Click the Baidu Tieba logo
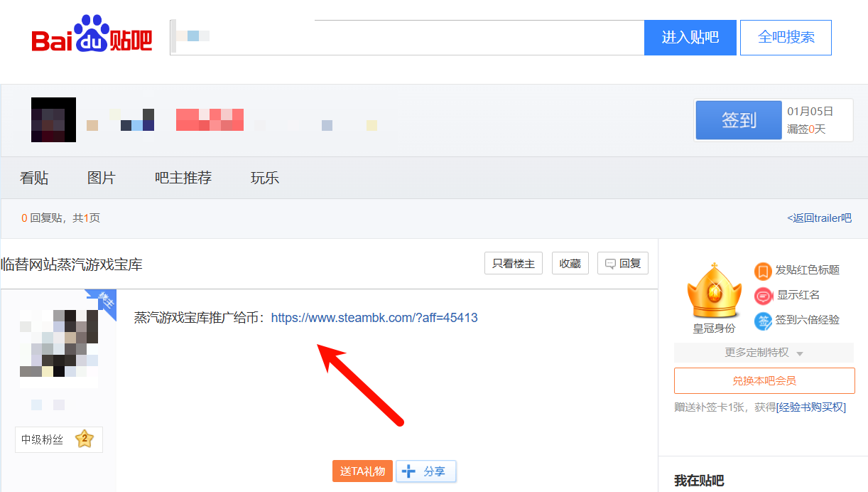868x492 pixels. click(92, 37)
